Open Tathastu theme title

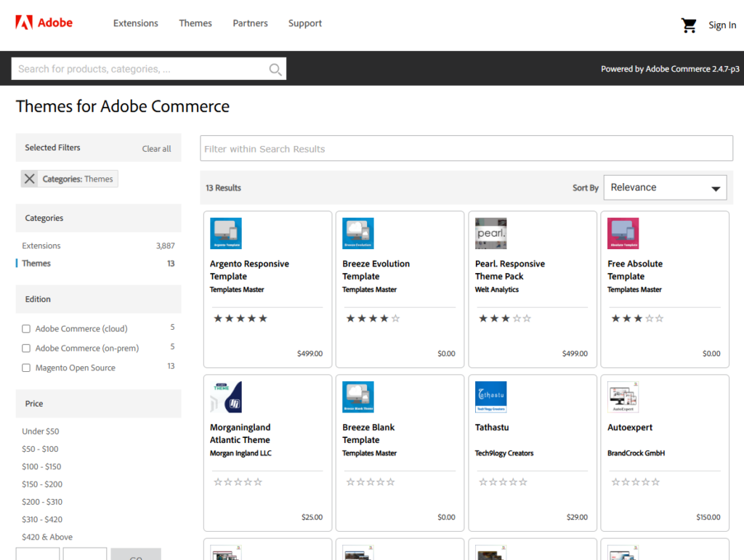click(x=492, y=427)
